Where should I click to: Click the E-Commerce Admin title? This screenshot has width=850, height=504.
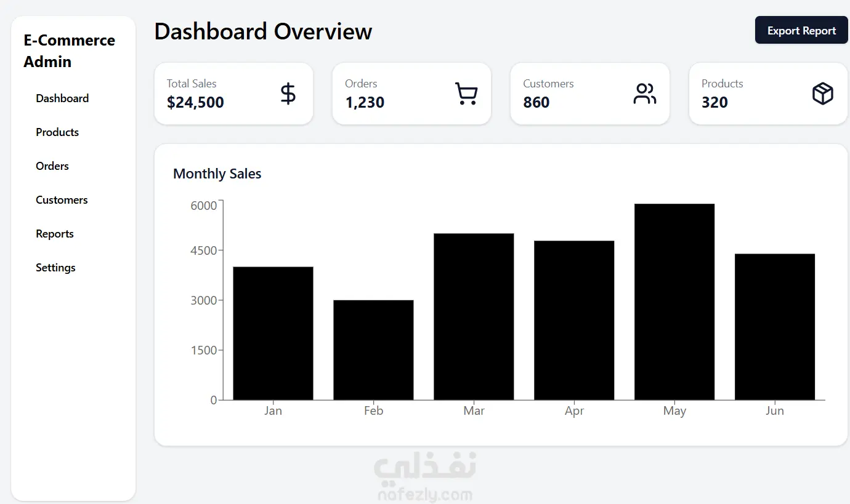(x=69, y=51)
